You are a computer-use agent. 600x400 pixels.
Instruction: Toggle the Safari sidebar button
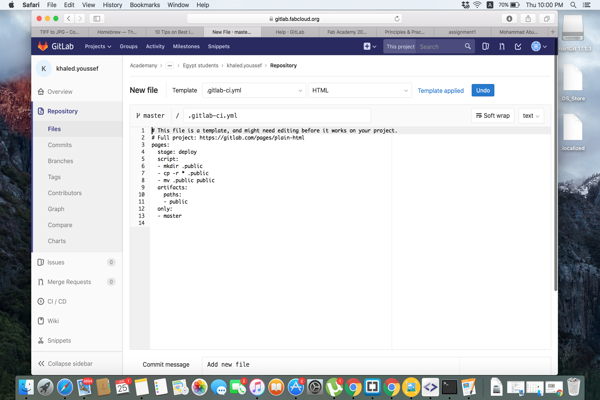coord(97,18)
